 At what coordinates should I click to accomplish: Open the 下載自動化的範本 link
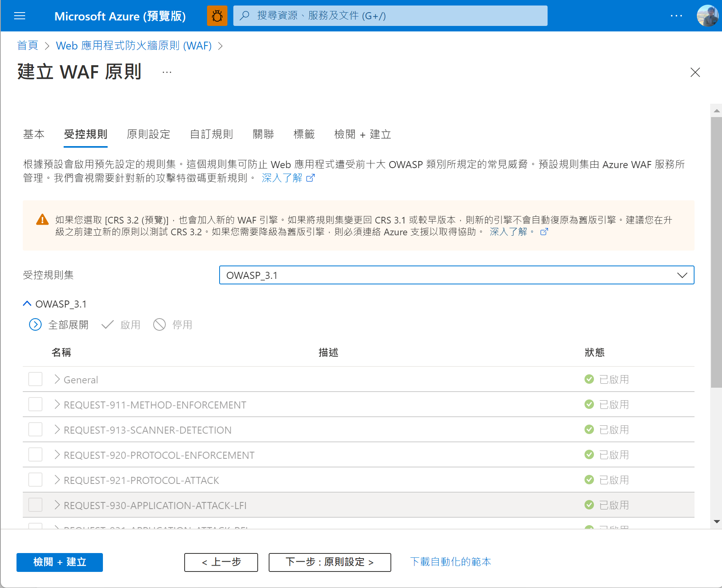[451, 562]
